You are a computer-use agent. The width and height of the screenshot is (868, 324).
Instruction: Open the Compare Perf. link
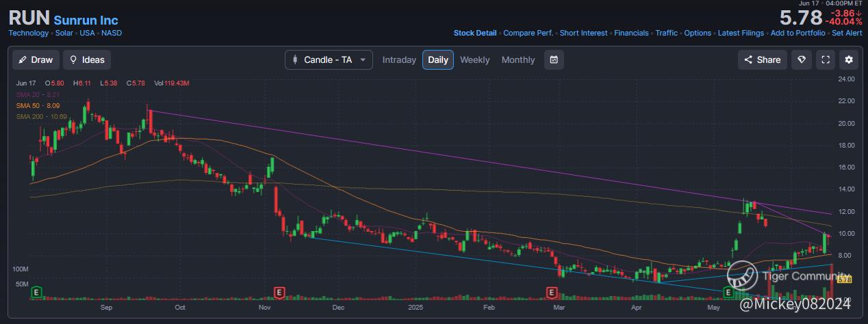pos(528,33)
